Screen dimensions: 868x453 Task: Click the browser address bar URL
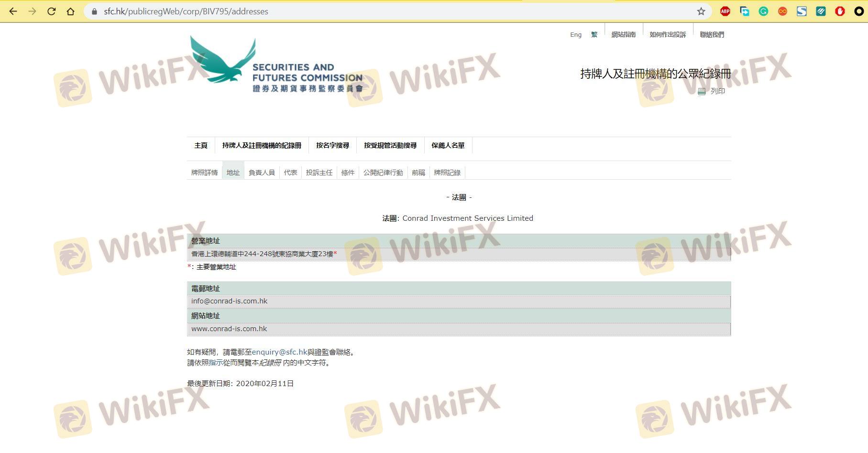point(186,11)
